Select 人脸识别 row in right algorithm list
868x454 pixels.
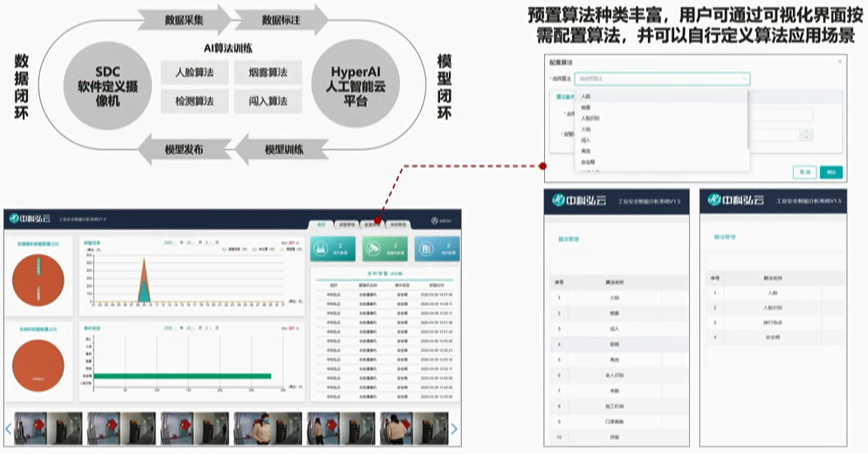(x=775, y=308)
